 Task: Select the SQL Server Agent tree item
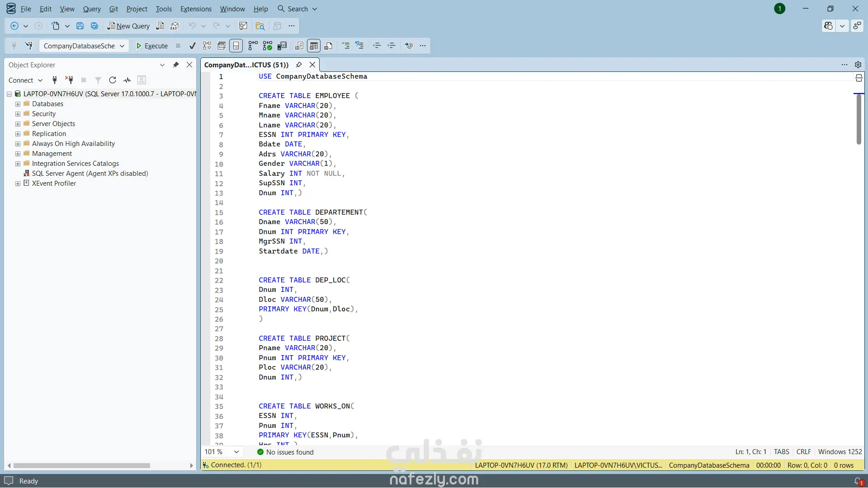(x=90, y=174)
